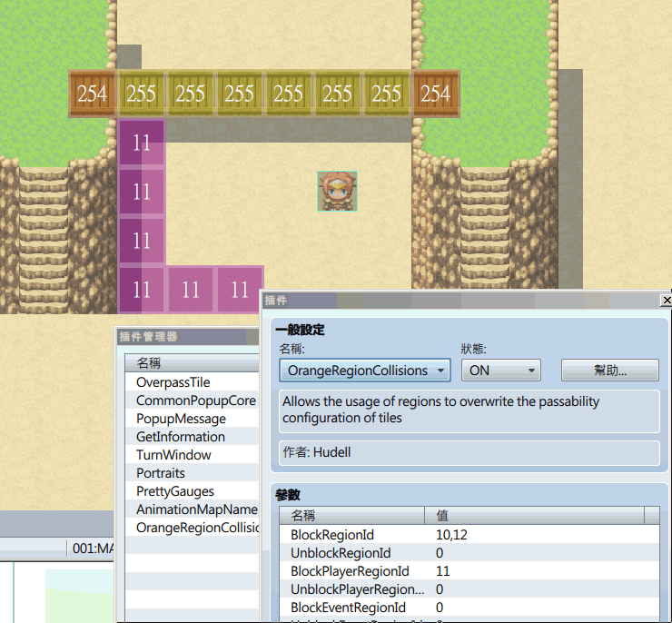Select the BlockPlayerRegionId parameter row
This screenshot has width=672, height=623.
(x=469, y=571)
